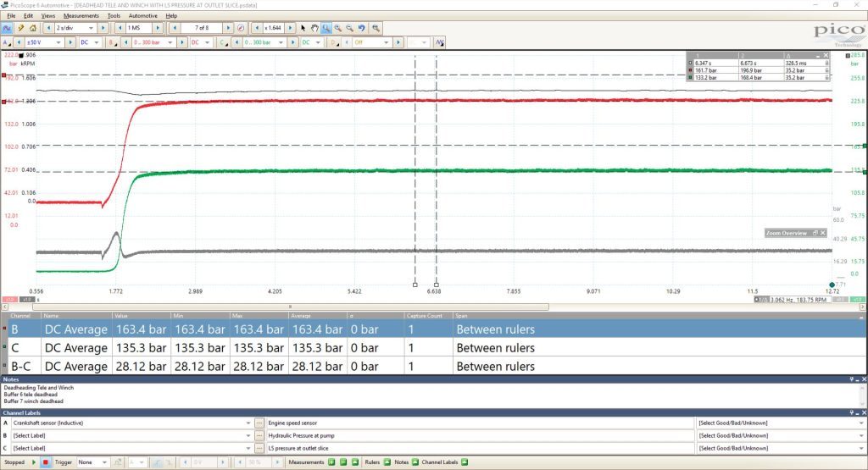The height and width of the screenshot is (470, 868).
Task: Open channel B options button
Action: click(x=113, y=42)
